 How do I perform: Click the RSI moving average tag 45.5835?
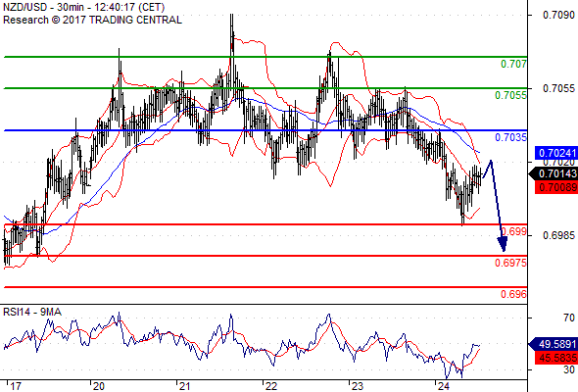coord(556,358)
